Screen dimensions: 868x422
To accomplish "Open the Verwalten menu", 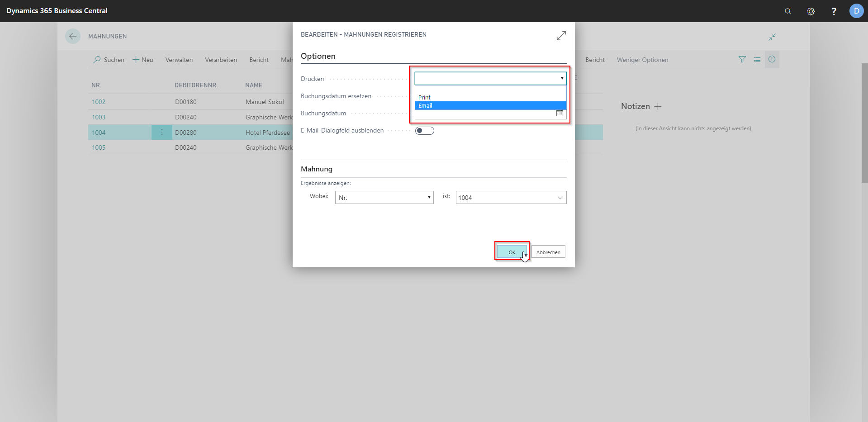I will point(179,60).
